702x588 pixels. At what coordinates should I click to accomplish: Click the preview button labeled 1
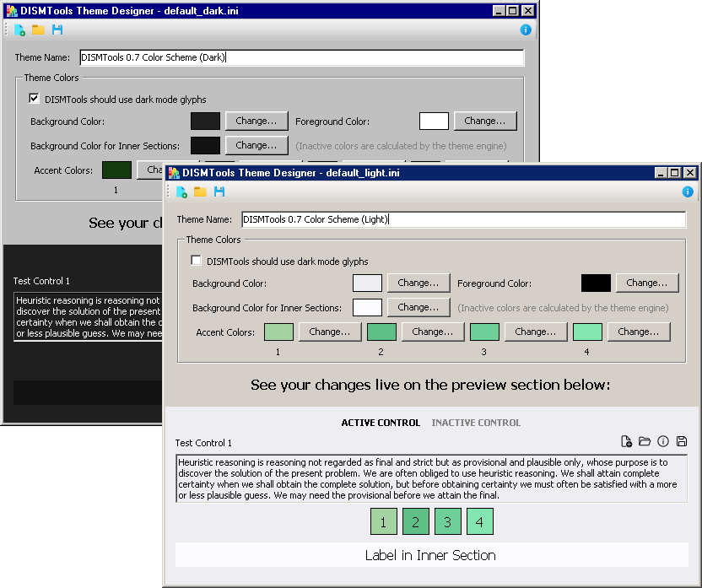[x=384, y=521]
